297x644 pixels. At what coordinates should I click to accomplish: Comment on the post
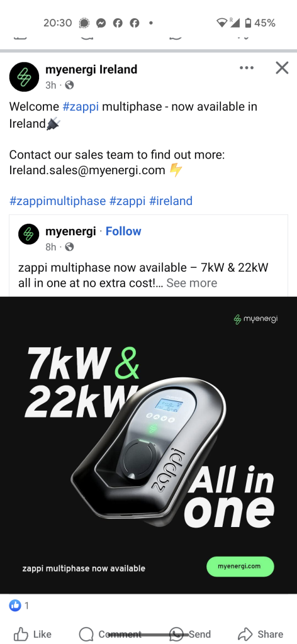(109, 634)
